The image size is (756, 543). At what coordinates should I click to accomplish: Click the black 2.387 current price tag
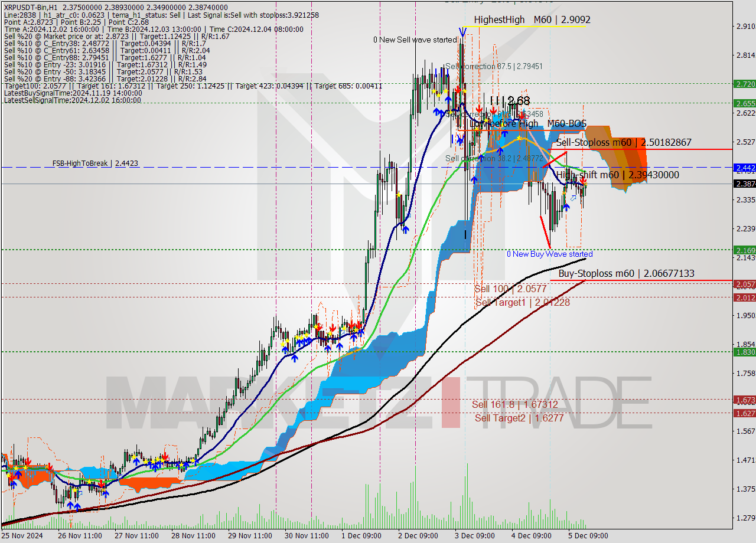[x=744, y=184]
